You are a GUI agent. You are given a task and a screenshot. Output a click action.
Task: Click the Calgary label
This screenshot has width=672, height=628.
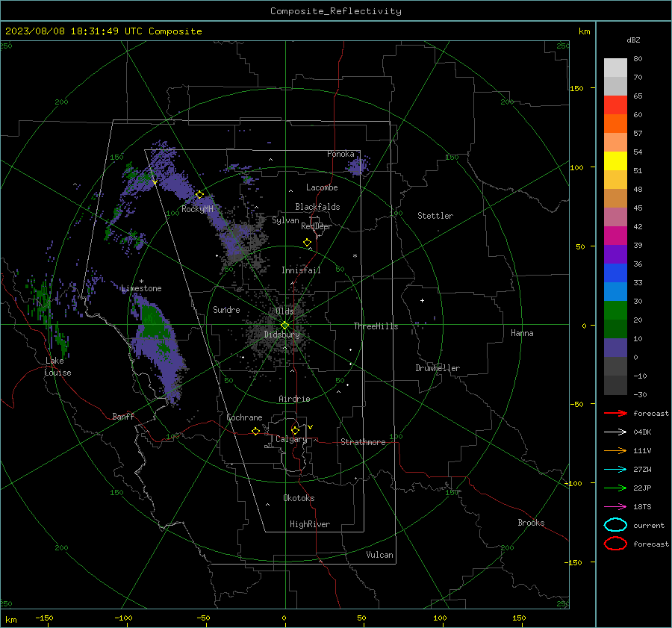[x=291, y=439]
